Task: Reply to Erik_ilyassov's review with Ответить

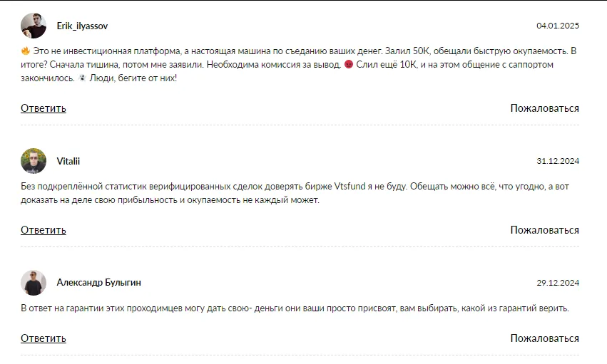Action: click(44, 108)
